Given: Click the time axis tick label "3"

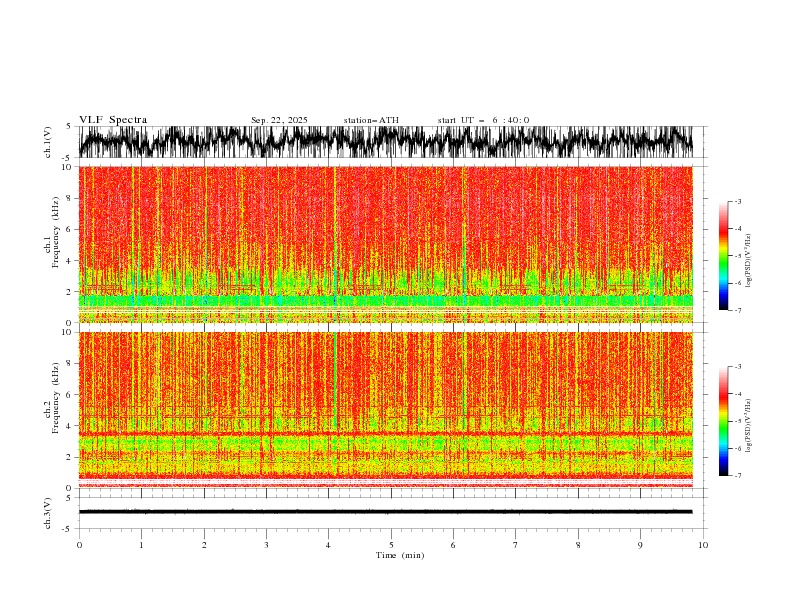Looking at the screenshot, I should click(266, 545).
